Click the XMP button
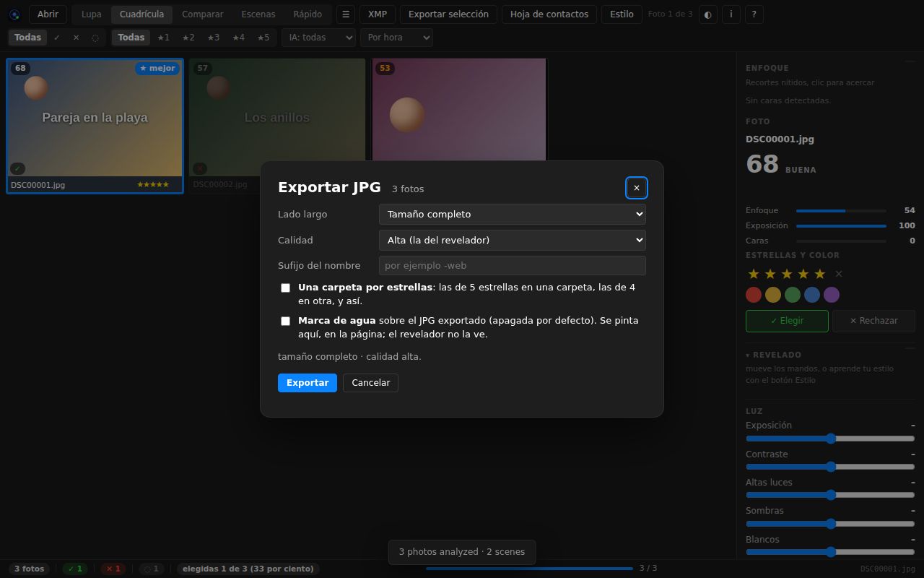 coord(378,14)
